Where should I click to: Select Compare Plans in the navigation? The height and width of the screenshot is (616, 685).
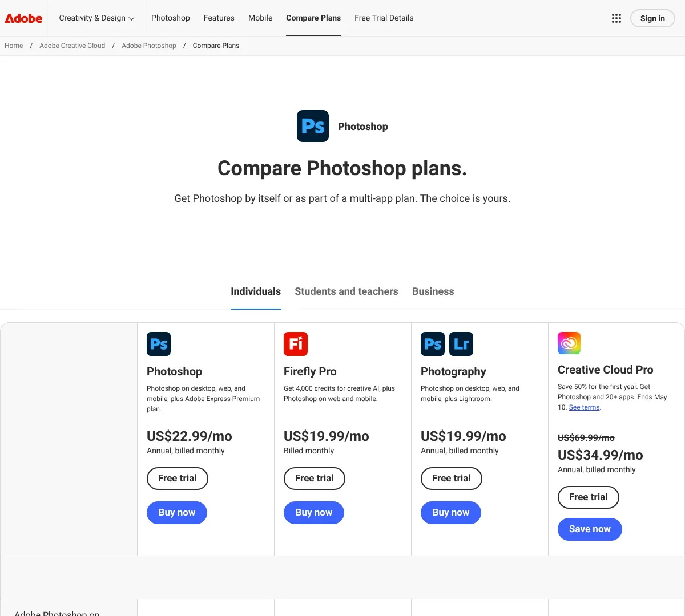(313, 18)
